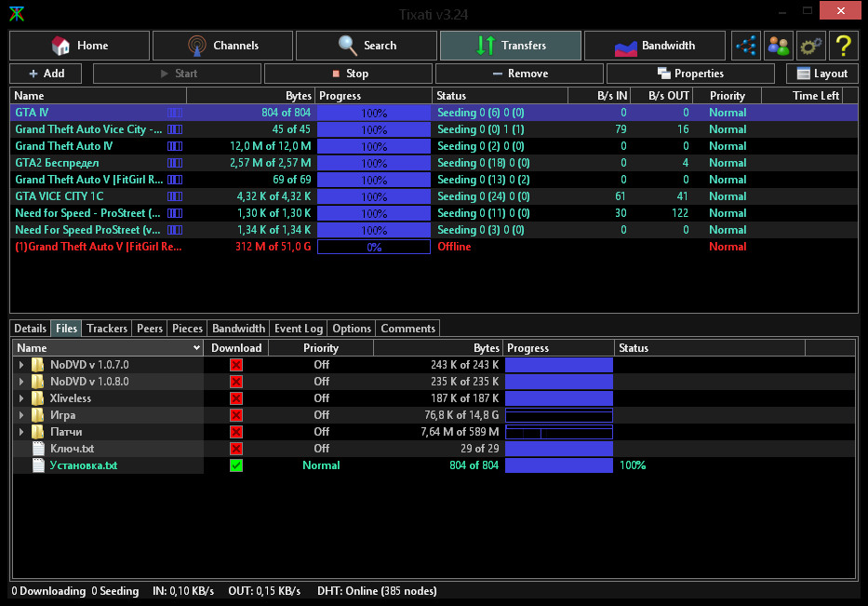This screenshot has height=606, width=868.
Task: Sort transfers by Priority column header
Action: point(728,96)
